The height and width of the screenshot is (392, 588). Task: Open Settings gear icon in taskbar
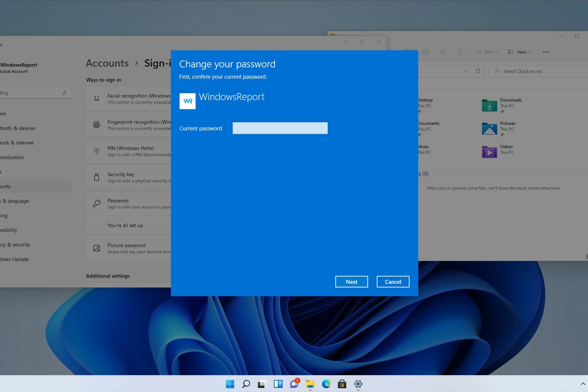coord(358,384)
